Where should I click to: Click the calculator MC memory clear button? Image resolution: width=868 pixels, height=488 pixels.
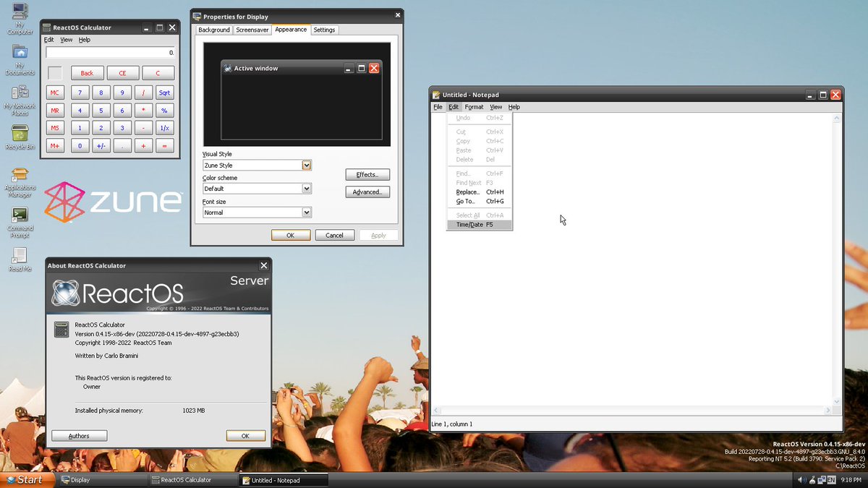point(55,93)
